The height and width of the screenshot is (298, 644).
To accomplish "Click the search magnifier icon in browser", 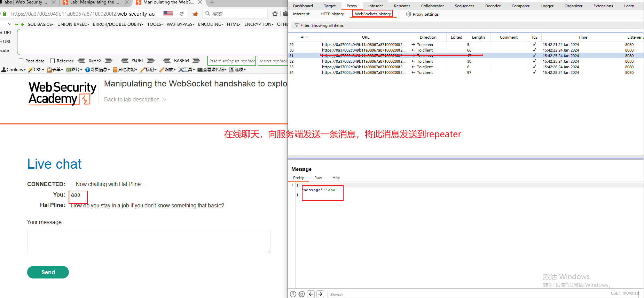I will pyautogui.click(x=208, y=14).
